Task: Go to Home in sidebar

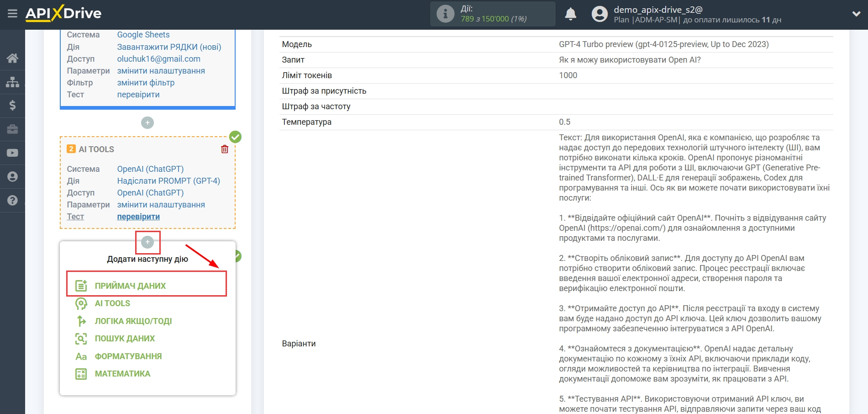Action: [x=12, y=58]
